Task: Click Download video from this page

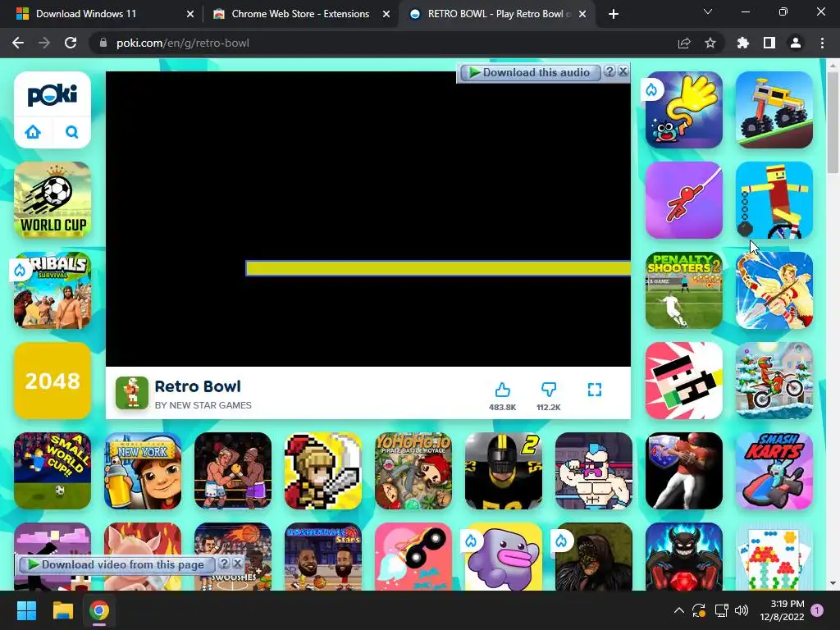Action: pyautogui.click(x=116, y=564)
